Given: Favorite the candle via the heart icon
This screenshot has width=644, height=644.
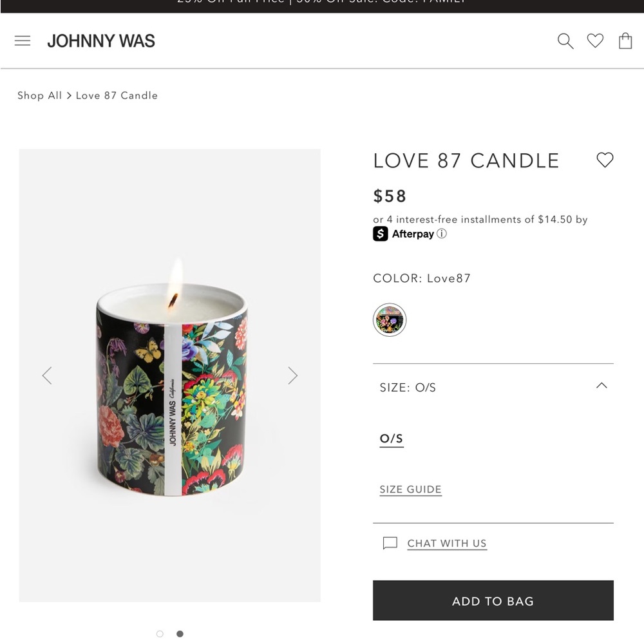Looking at the screenshot, I should point(605,160).
